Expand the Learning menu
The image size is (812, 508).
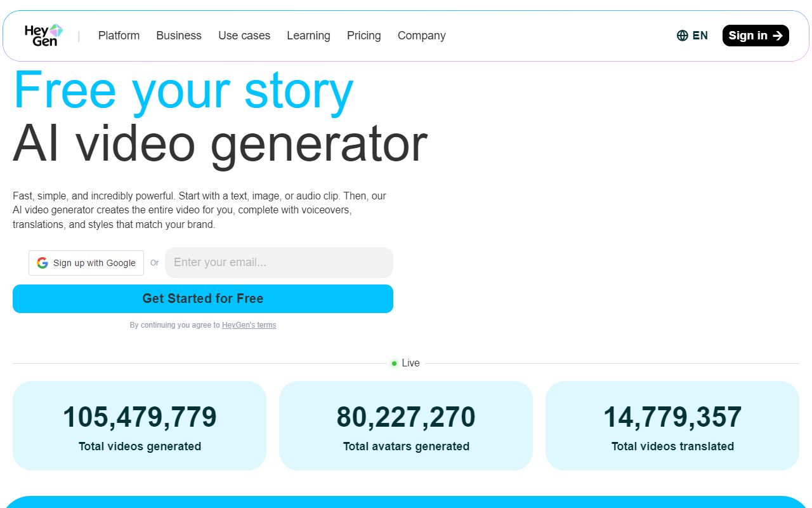[x=308, y=36]
